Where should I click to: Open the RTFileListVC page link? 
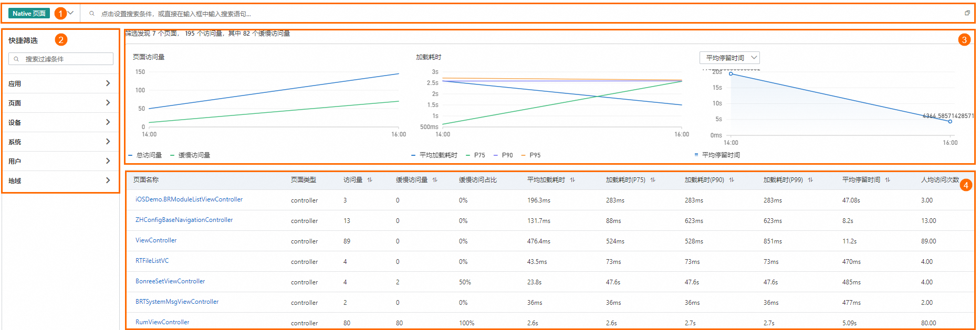pyautogui.click(x=152, y=261)
